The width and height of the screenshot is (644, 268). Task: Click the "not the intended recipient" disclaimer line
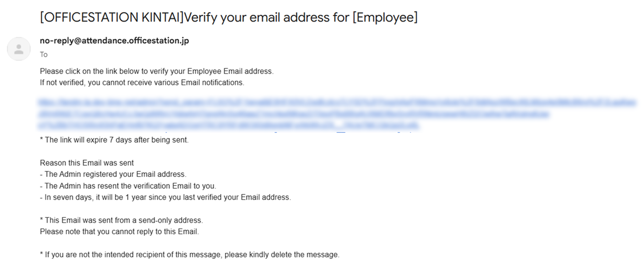[x=190, y=254]
